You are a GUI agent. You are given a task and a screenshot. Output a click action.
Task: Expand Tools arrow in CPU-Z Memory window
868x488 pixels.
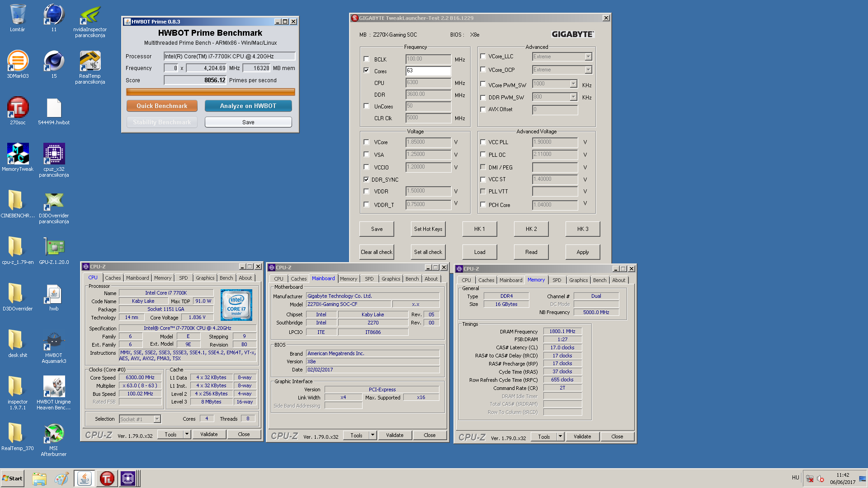pyautogui.click(x=560, y=436)
